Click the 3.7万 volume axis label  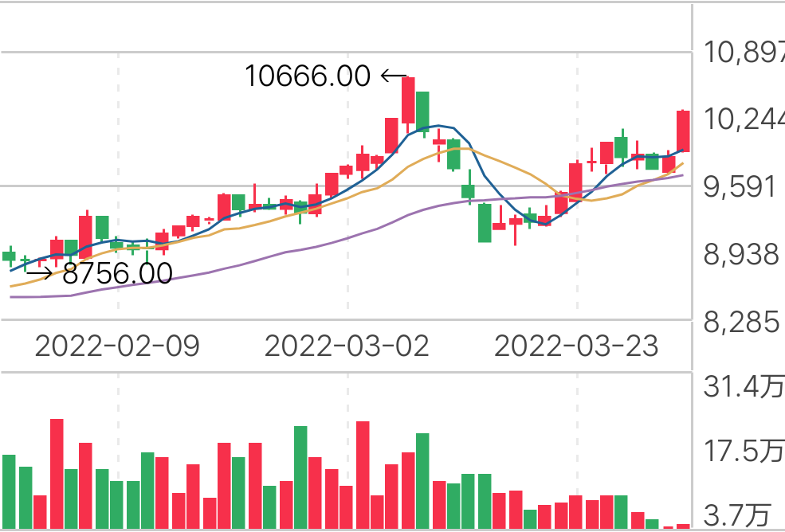coord(737,515)
